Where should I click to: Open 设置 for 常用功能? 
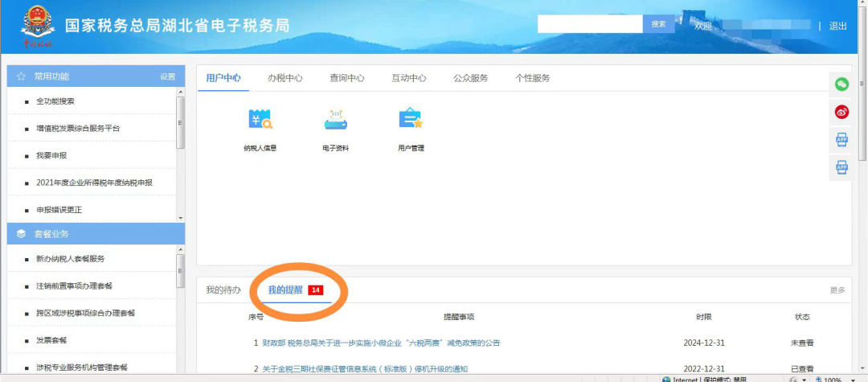(x=168, y=76)
